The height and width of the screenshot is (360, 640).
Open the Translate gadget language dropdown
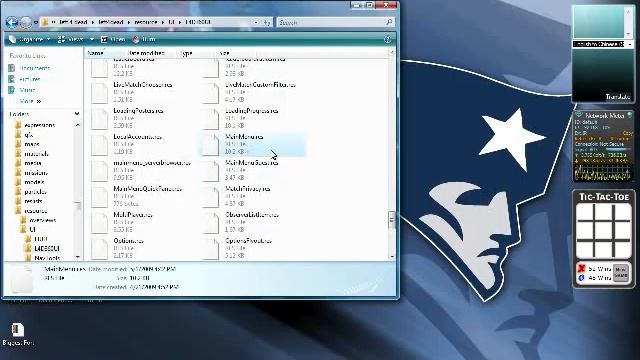(630, 44)
